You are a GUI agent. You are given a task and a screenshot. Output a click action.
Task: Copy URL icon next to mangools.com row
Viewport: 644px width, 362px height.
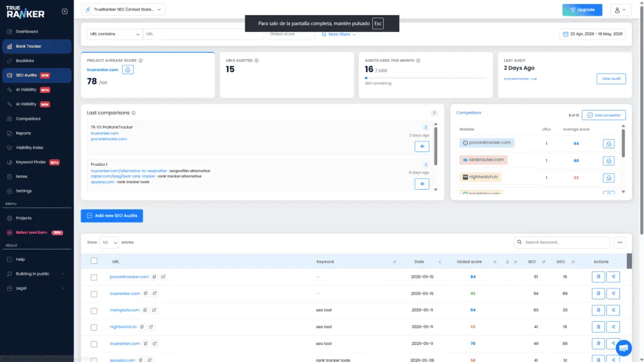(145, 310)
